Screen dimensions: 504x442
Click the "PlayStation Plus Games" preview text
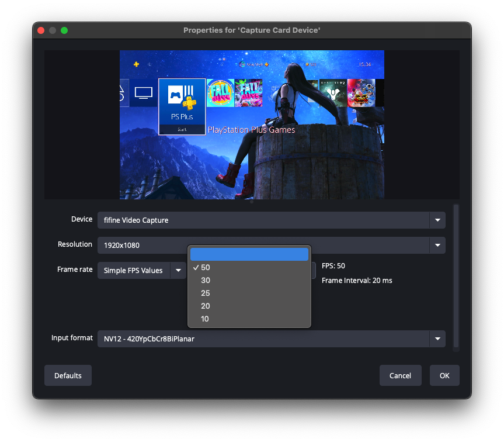pyautogui.click(x=251, y=130)
